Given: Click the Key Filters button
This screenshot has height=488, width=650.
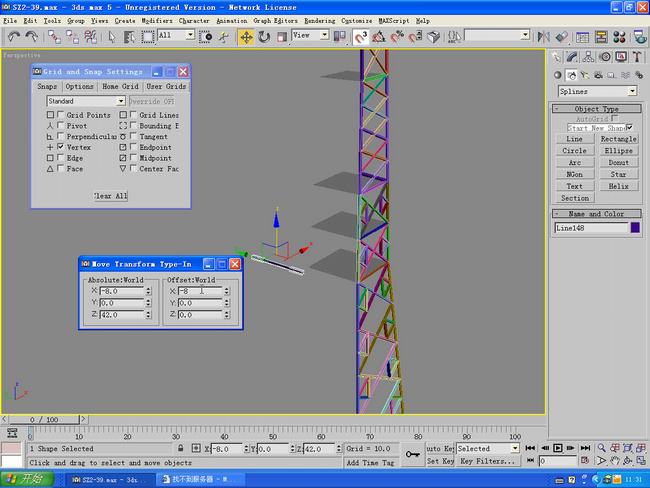Looking at the screenshot, I should (488, 461).
